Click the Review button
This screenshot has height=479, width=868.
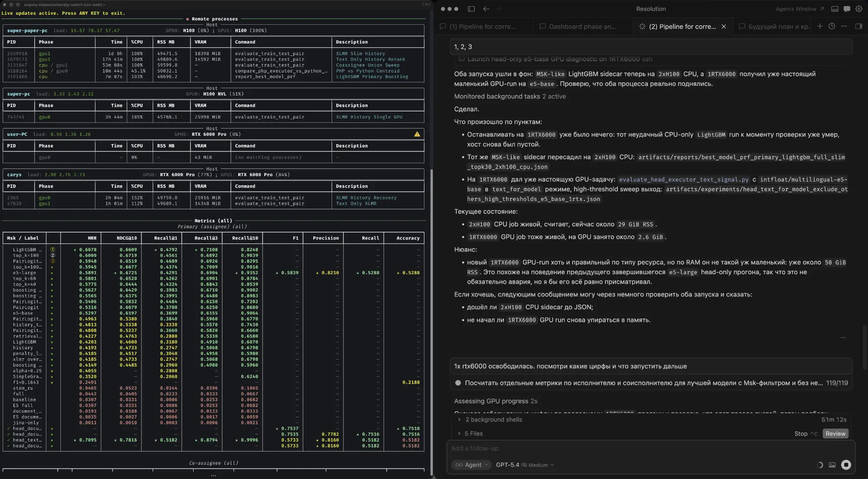point(835,433)
